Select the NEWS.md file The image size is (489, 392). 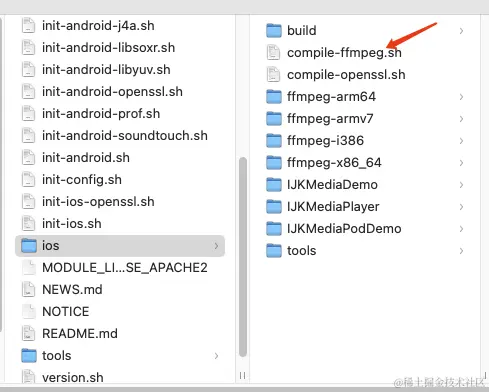72,289
